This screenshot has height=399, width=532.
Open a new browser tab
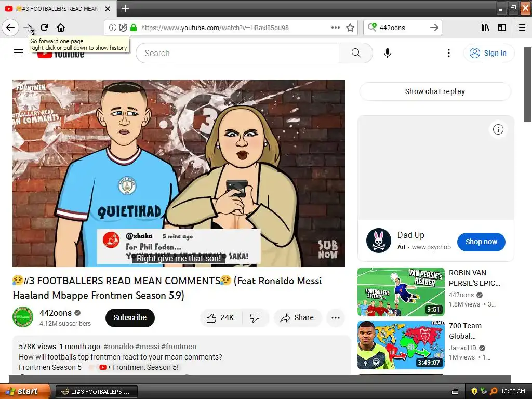tap(125, 8)
